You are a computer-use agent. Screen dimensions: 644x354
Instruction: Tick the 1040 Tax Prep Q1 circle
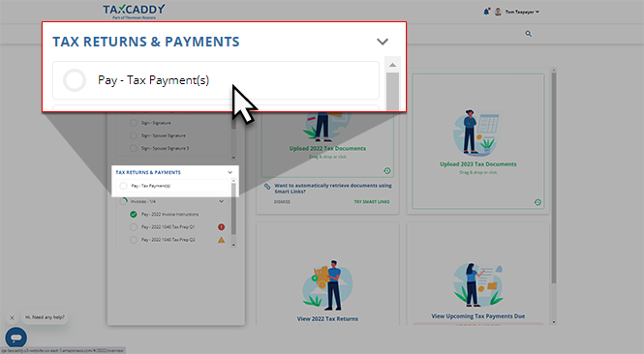point(133,227)
